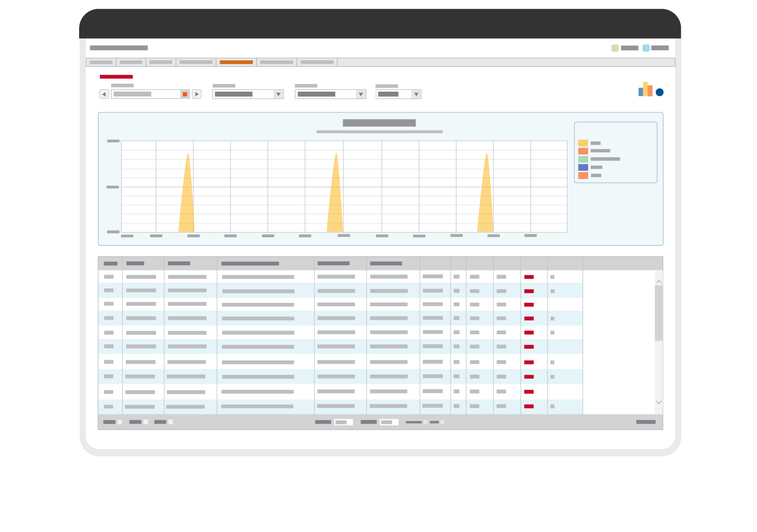The image size is (757, 532).
Task: Toggle the third checkbox in the left footer group
Action: (170, 422)
